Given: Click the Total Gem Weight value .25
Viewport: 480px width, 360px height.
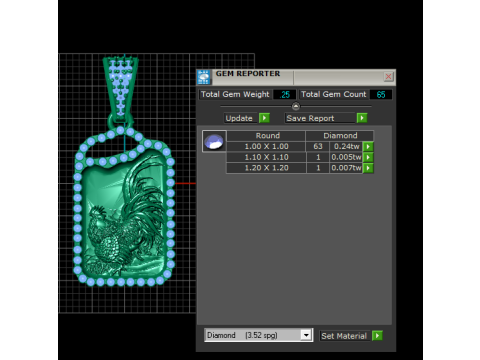Looking at the screenshot, I should [284, 95].
